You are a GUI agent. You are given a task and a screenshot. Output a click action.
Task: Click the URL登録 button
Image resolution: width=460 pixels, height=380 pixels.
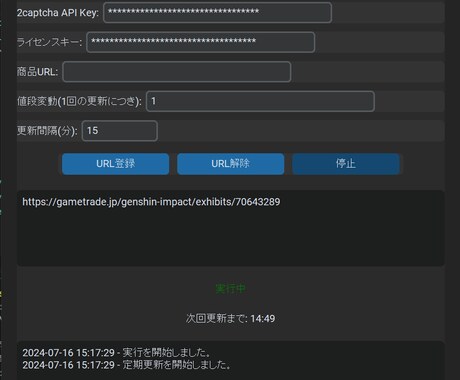[x=115, y=164]
